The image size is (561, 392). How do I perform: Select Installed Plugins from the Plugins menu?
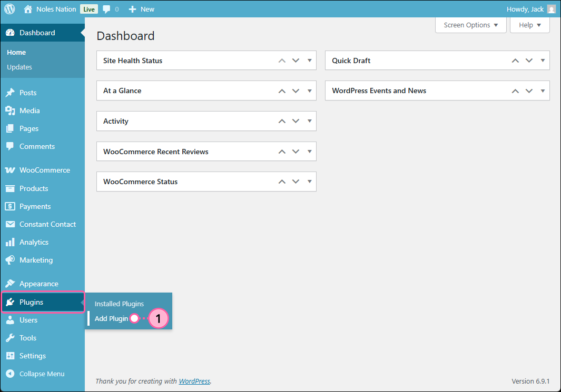119,304
